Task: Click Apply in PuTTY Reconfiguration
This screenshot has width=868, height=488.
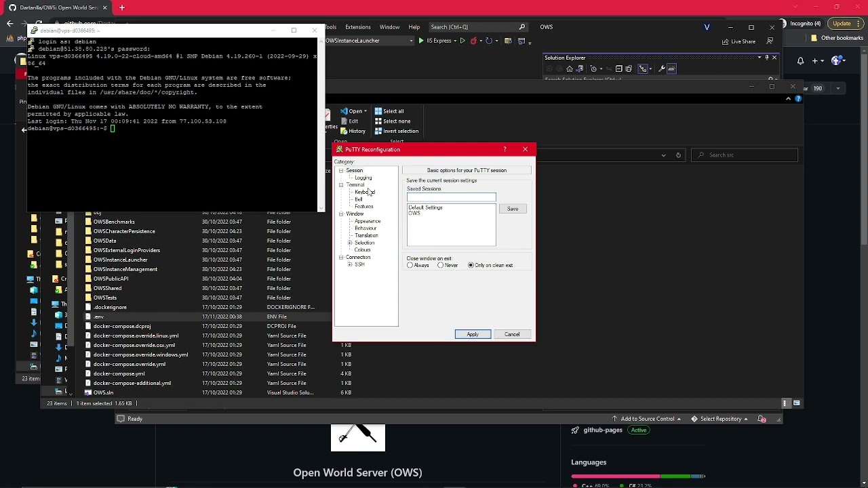Action: click(x=473, y=334)
